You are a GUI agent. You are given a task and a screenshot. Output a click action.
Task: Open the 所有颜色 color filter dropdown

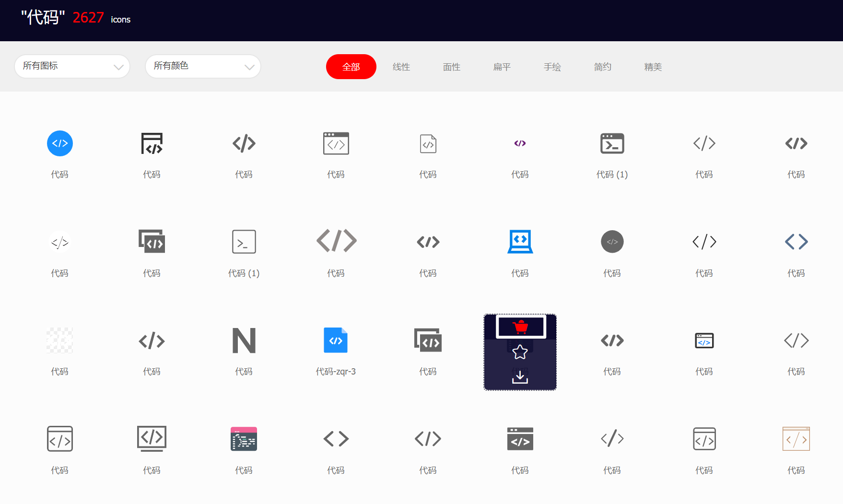click(203, 66)
